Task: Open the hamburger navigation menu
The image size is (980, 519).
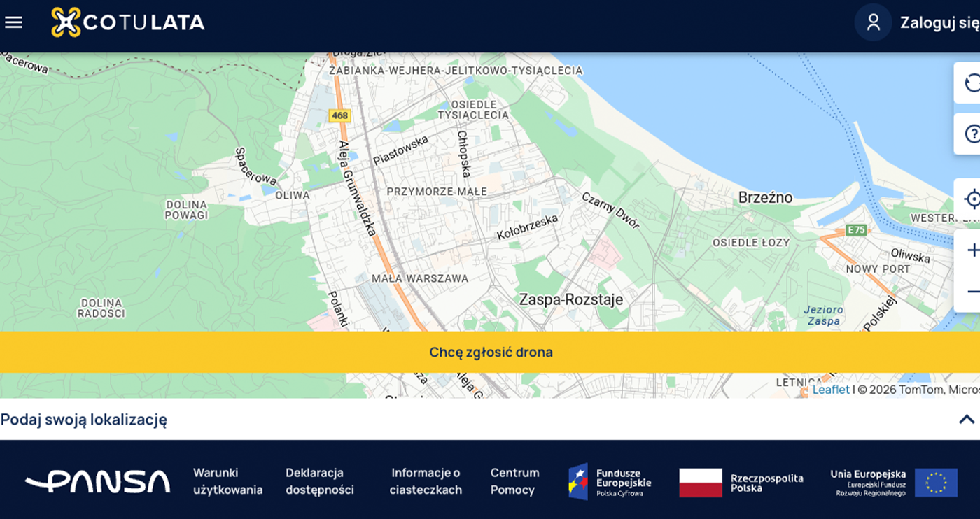Action: pyautogui.click(x=13, y=22)
